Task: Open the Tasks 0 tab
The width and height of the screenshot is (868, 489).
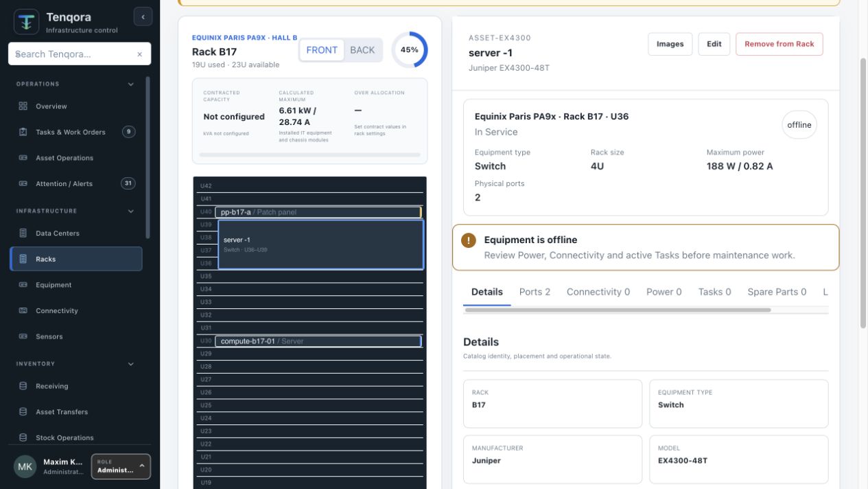Action: tap(714, 292)
